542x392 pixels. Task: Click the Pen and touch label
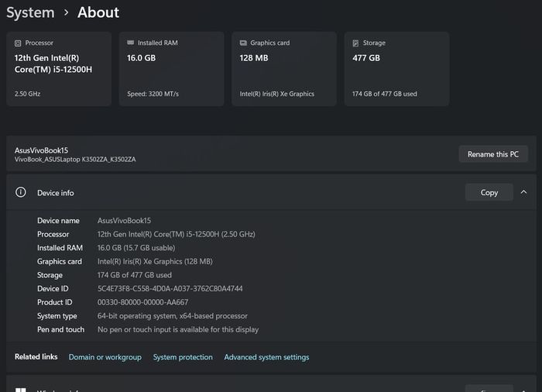61,329
